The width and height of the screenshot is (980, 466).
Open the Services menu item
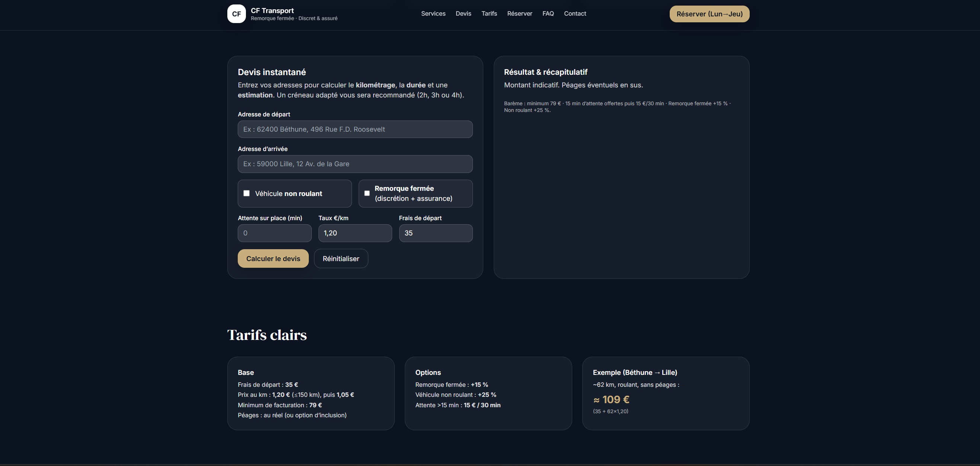433,14
